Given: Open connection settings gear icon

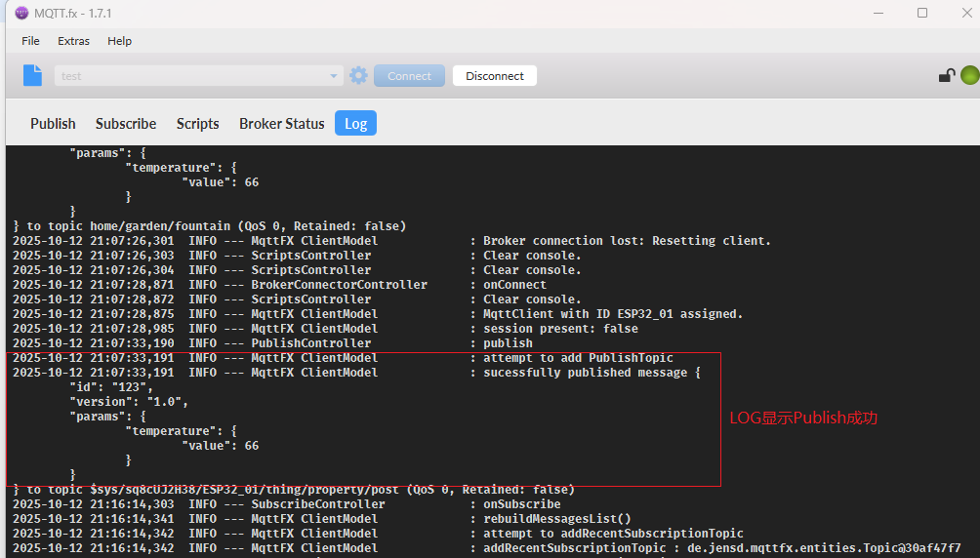Looking at the screenshot, I should [359, 76].
